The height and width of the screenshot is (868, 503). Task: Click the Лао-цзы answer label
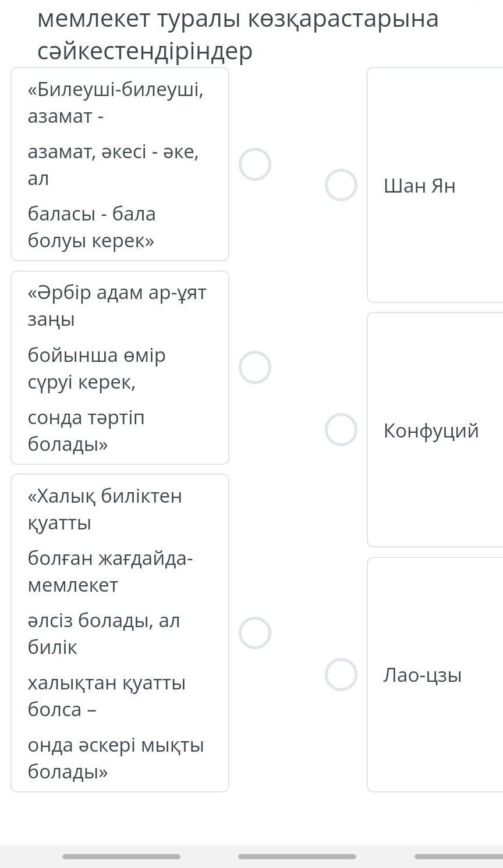(423, 675)
